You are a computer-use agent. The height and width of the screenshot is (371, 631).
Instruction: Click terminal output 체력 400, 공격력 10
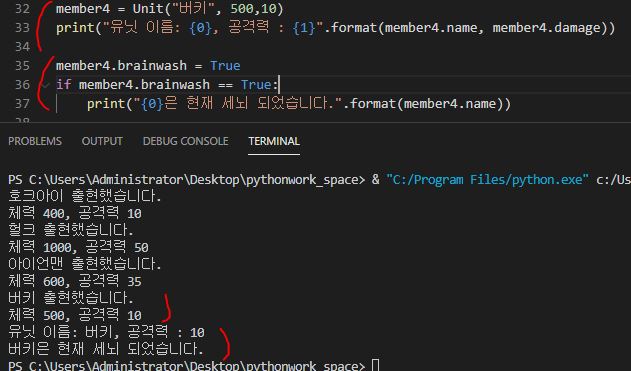75,213
